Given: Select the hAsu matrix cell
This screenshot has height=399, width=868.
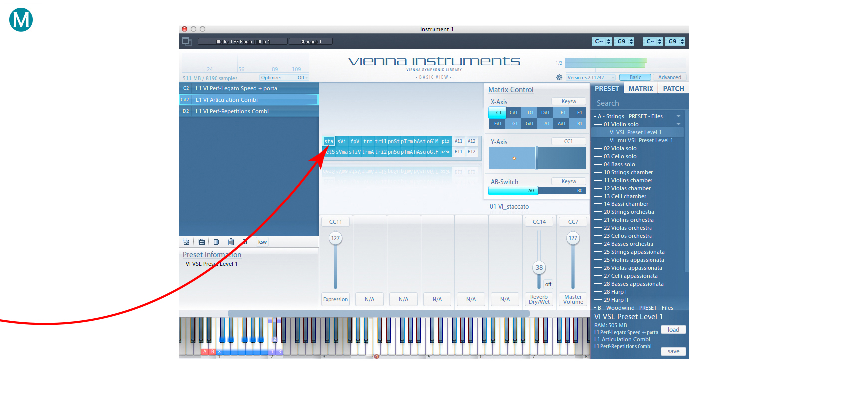Looking at the screenshot, I should [x=420, y=152].
